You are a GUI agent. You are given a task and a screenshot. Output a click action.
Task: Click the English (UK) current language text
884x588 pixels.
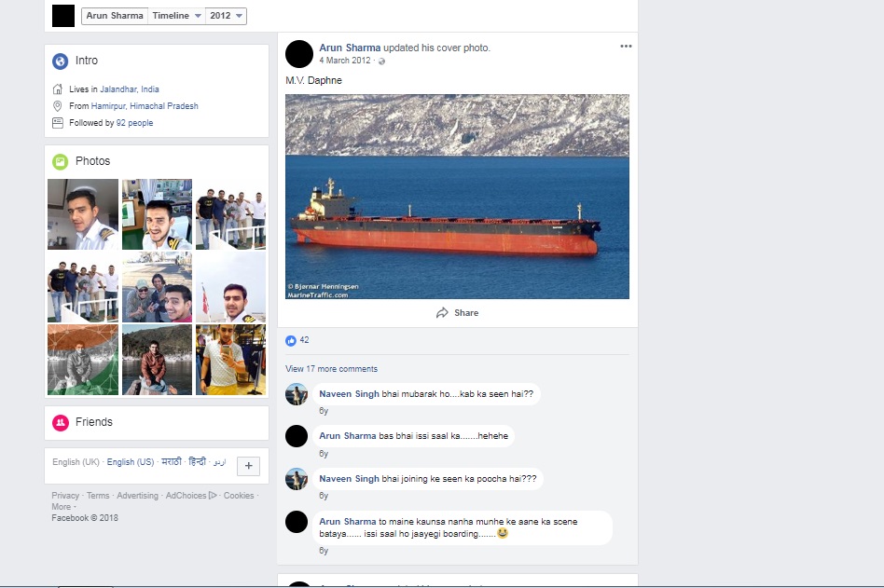click(76, 462)
